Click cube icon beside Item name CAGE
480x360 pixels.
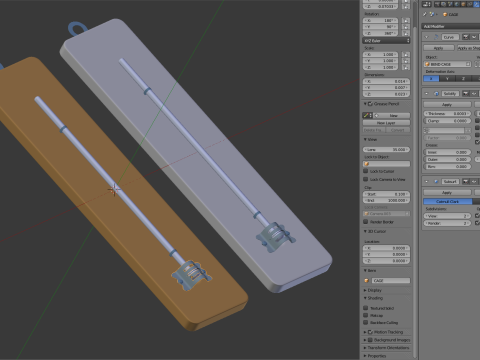367,281
